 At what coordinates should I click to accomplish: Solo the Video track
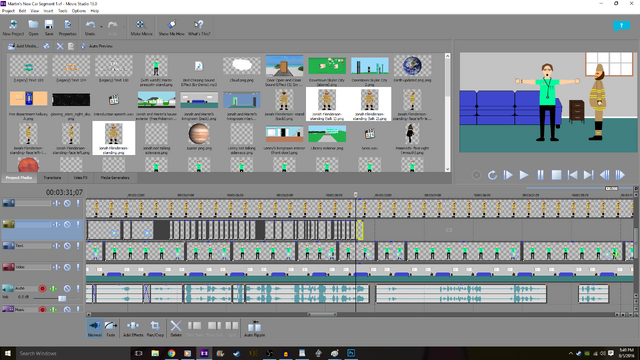[x=78, y=267]
